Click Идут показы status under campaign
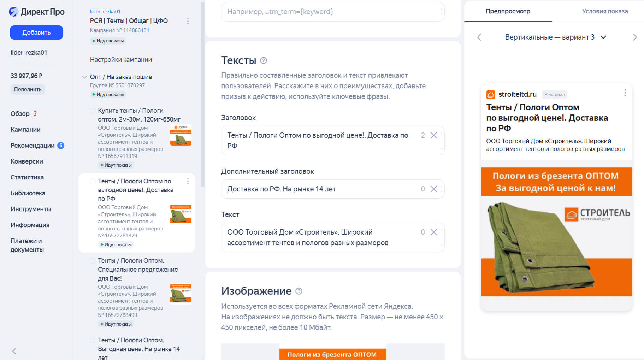This screenshot has width=644, height=360. coord(108,41)
